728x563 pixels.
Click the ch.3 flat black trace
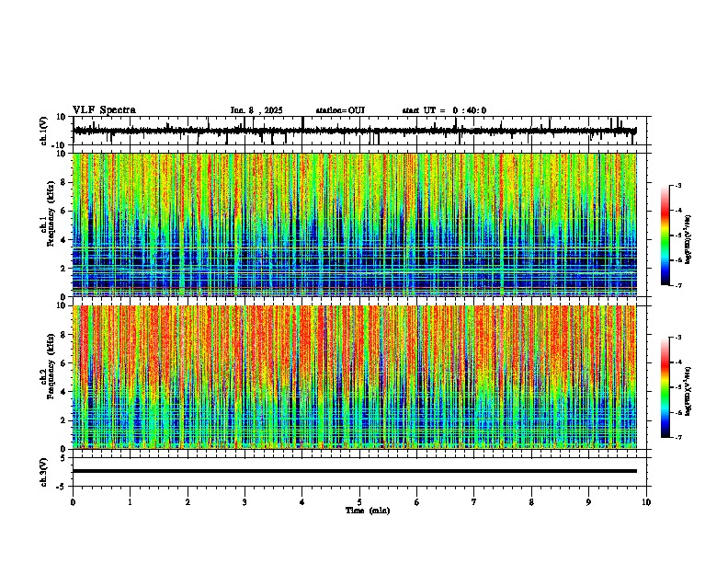tap(355, 471)
